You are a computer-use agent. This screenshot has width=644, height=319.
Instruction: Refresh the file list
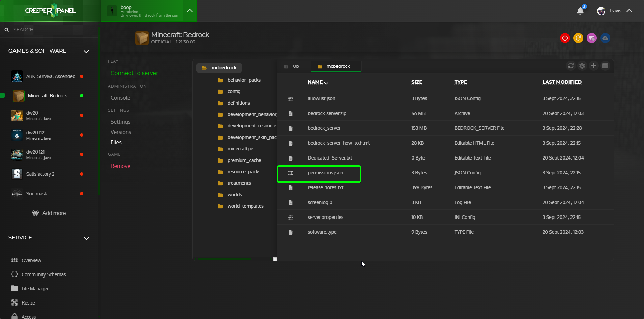pos(571,66)
